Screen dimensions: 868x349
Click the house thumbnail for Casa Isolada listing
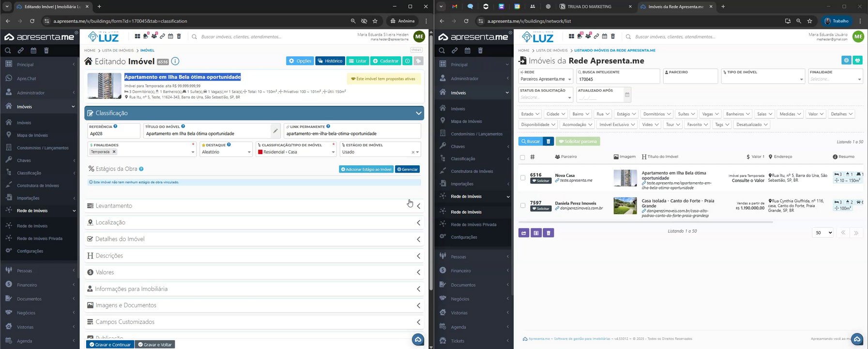(x=625, y=206)
